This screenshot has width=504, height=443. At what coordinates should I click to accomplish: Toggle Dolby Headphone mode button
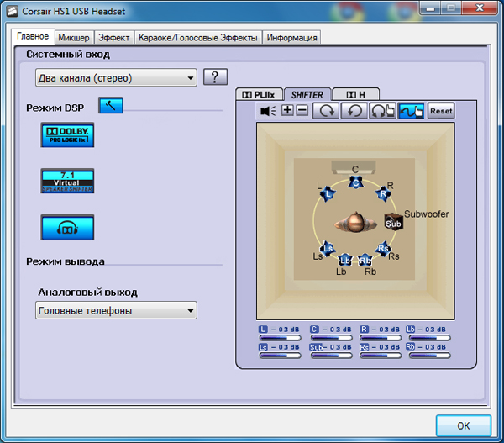click(67, 227)
